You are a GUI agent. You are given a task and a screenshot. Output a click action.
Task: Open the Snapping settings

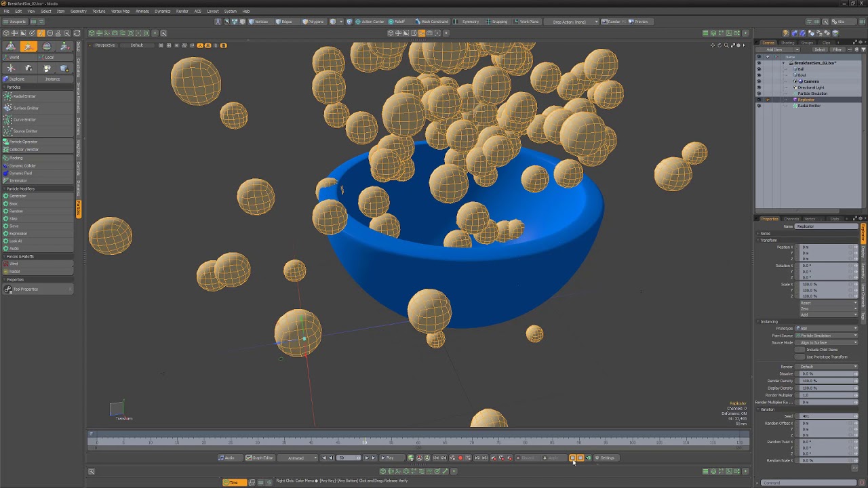point(497,22)
